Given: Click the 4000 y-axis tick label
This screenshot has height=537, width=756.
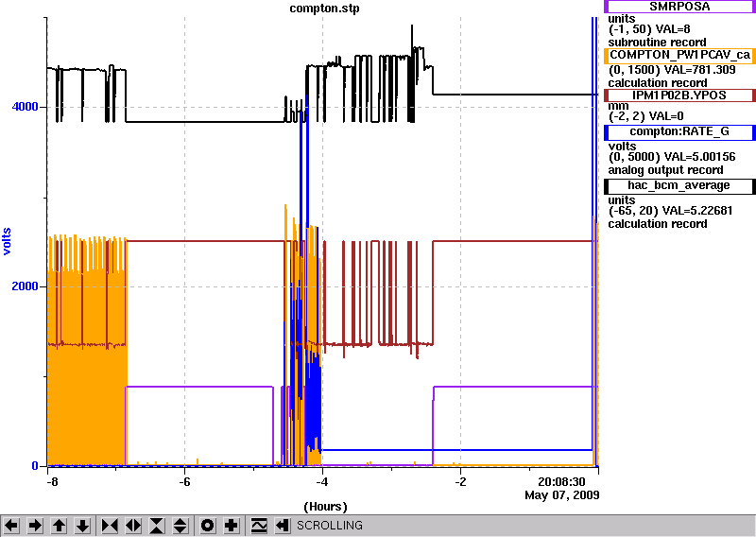Looking at the screenshot, I should [26, 107].
